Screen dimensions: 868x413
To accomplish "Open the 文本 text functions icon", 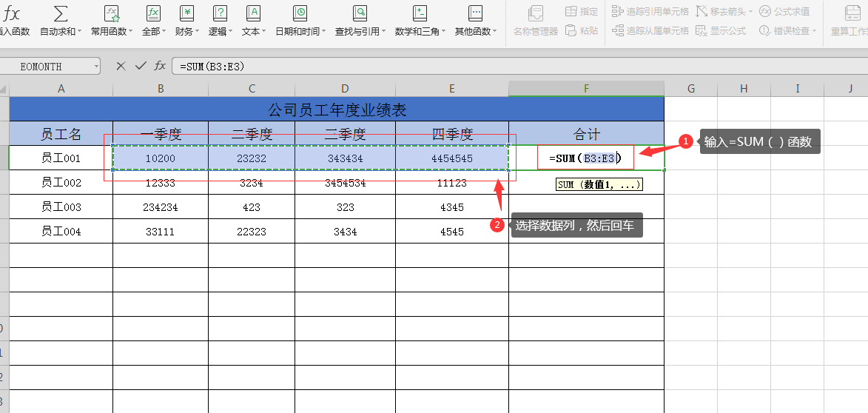I will pos(254,14).
